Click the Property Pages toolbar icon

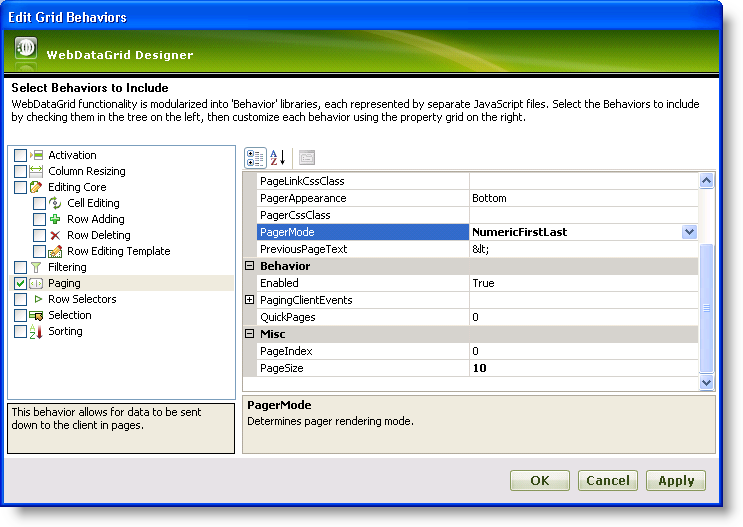[x=307, y=157]
